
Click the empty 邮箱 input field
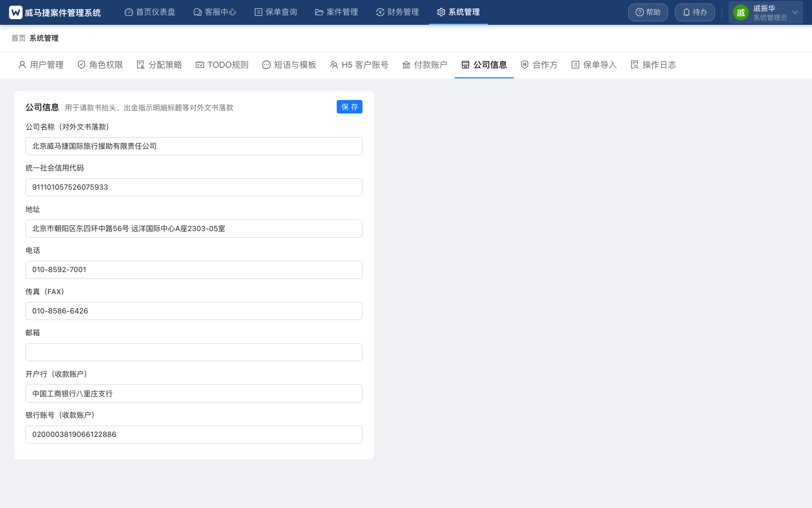coord(194,352)
